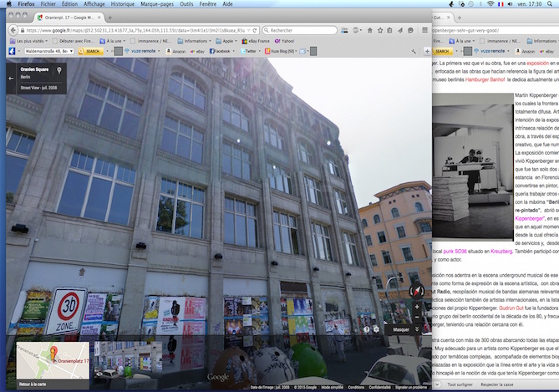Zoom in with Street View plus button
Viewport: 559px width, 392px height.
pos(417,307)
